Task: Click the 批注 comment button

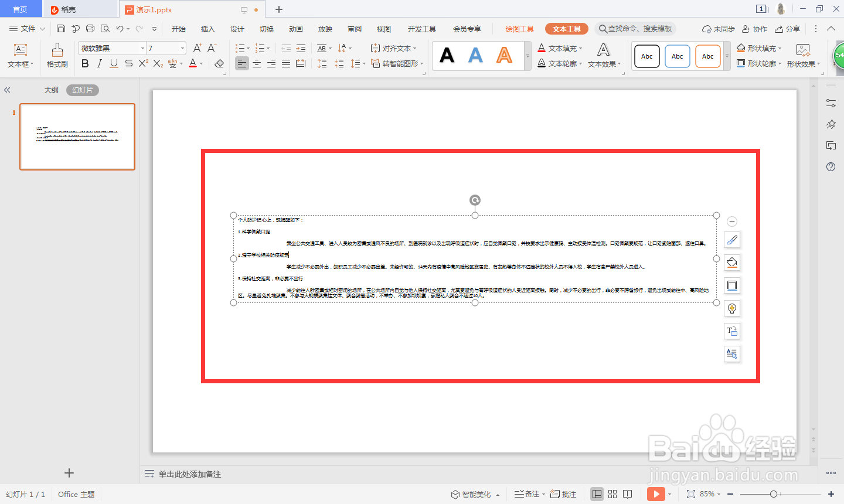Action: 563,494
